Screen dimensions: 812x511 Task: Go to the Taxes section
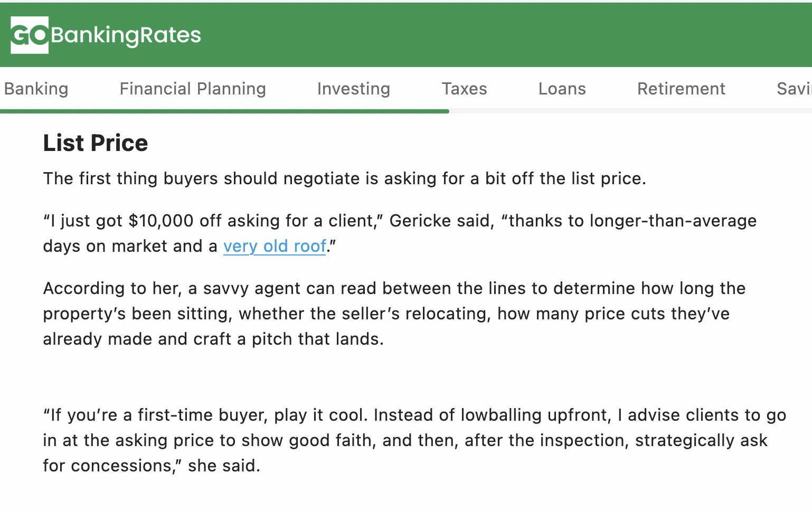click(x=464, y=89)
